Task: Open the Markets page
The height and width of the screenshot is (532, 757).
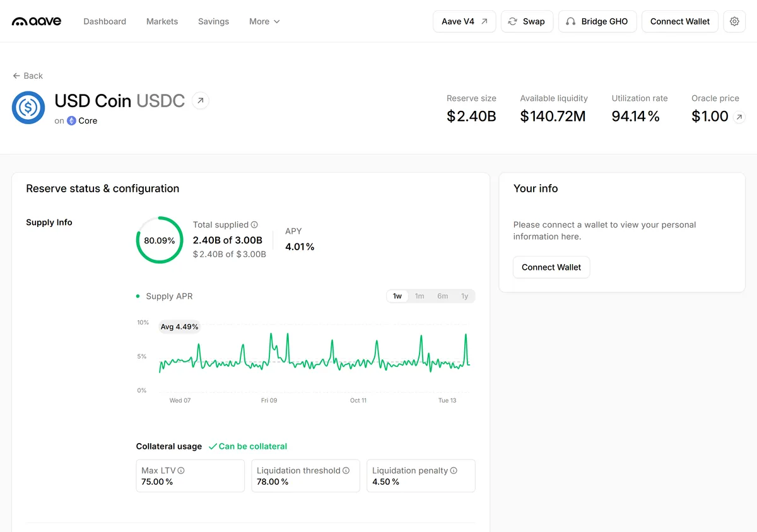Action: point(162,21)
